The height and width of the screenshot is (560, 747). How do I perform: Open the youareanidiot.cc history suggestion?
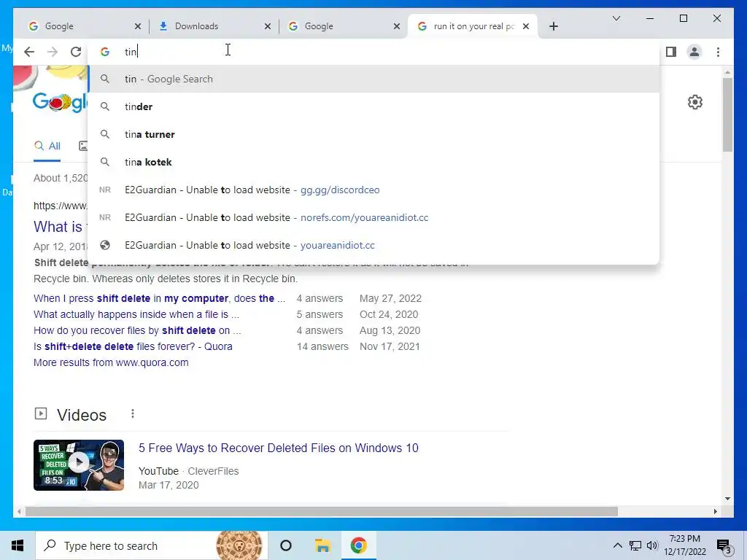374,245
